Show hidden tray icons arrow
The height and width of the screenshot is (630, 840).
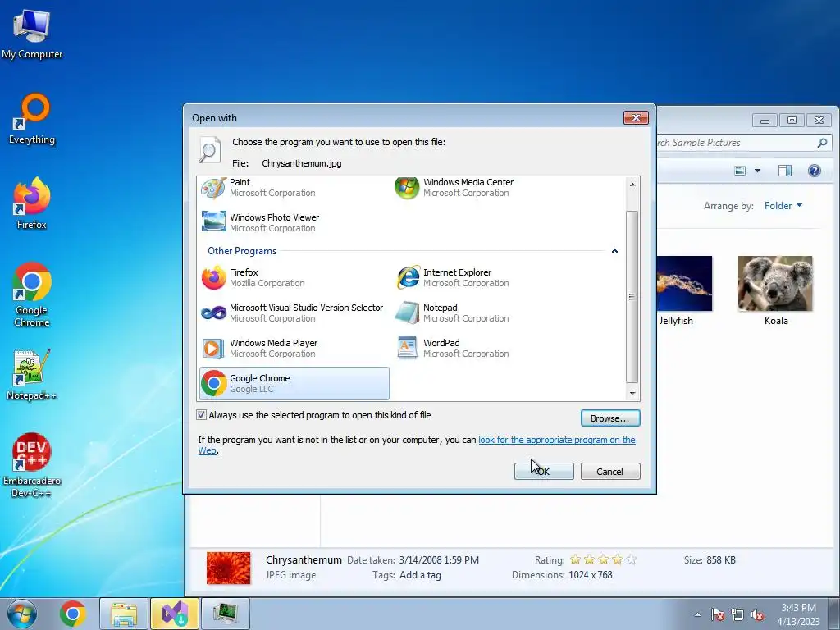tap(697, 614)
